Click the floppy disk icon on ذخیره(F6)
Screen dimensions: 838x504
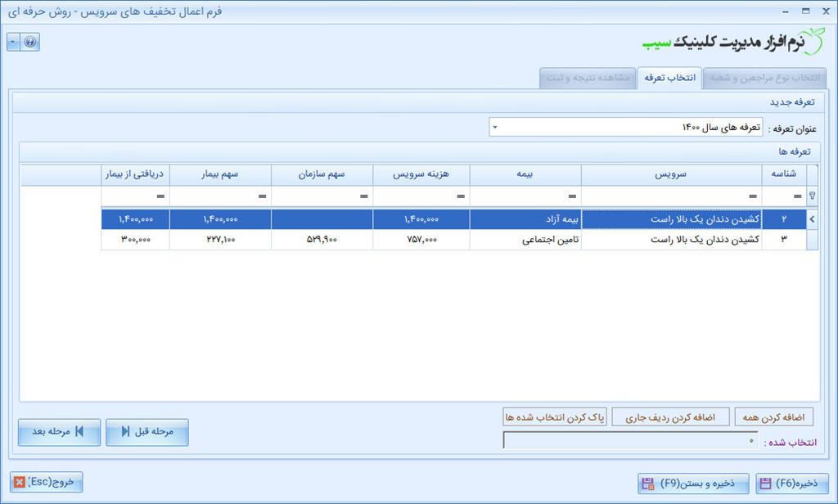[767, 482]
